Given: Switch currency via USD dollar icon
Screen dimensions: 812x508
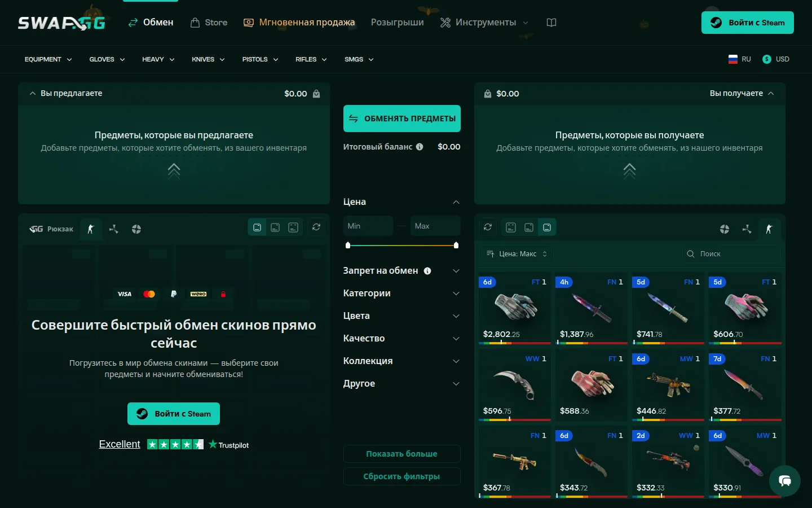Looking at the screenshot, I should pos(767,59).
